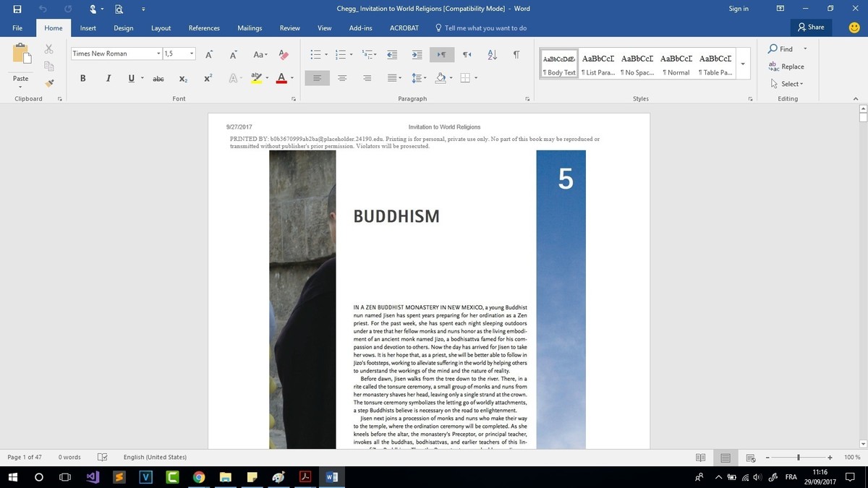868x488 pixels.
Task: Click the Superscript x² icon
Action: tap(208, 78)
